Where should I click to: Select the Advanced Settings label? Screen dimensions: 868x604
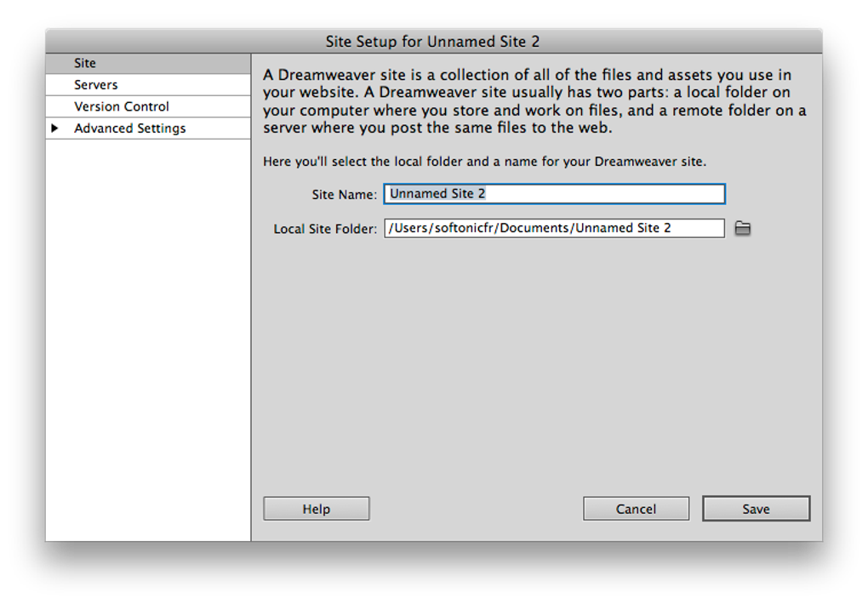[x=130, y=128]
